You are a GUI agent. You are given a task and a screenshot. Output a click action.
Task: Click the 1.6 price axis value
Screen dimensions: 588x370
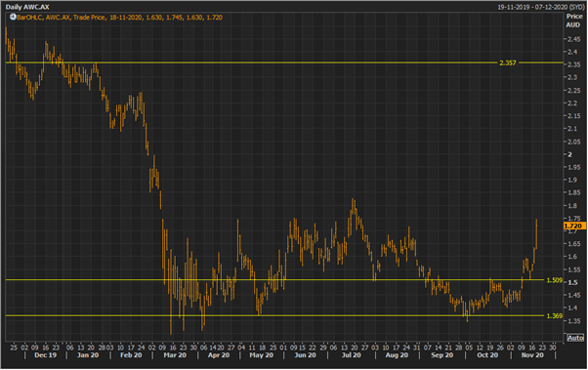[572, 257]
